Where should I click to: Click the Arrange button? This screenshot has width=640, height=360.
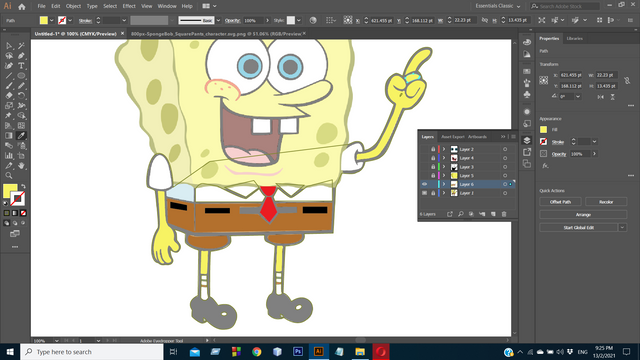click(583, 214)
